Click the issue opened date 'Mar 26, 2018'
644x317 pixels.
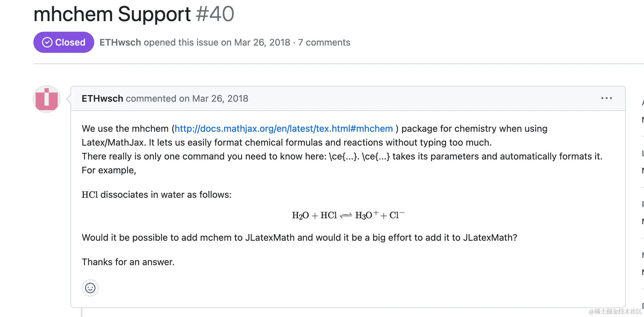pos(262,42)
